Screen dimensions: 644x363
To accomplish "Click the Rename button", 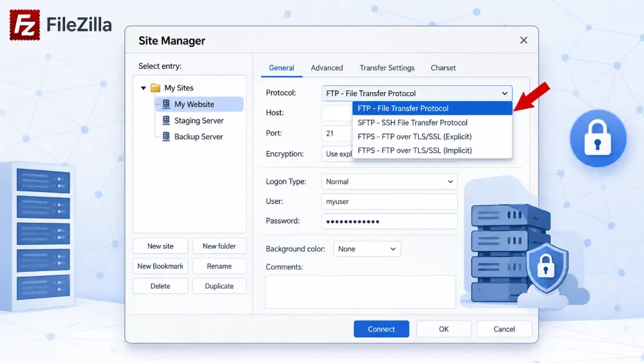I will (x=220, y=266).
